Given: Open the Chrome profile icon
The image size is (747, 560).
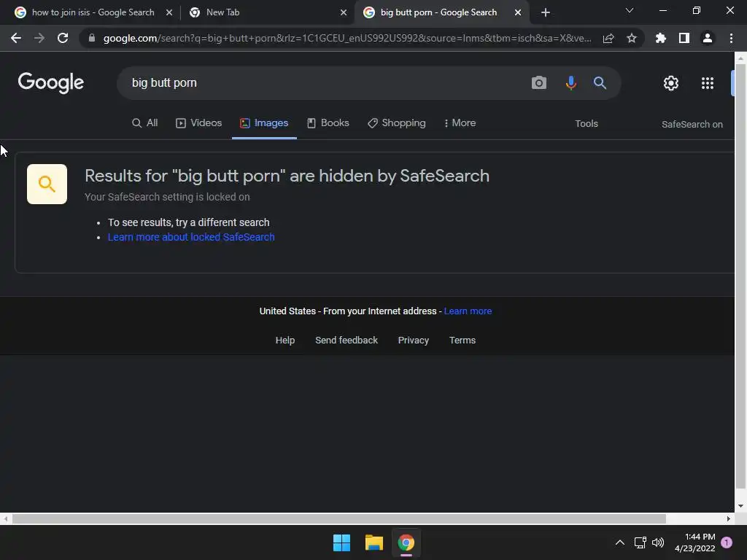Looking at the screenshot, I should click(x=708, y=38).
